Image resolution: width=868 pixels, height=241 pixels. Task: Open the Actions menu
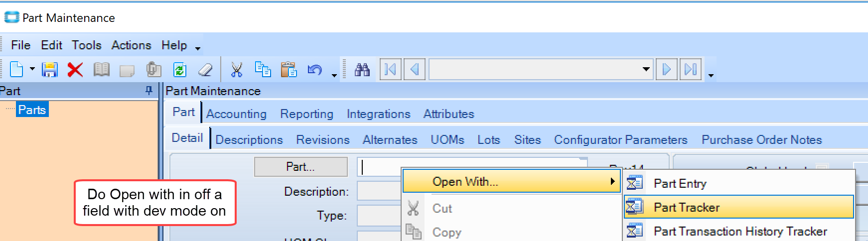tap(131, 45)
